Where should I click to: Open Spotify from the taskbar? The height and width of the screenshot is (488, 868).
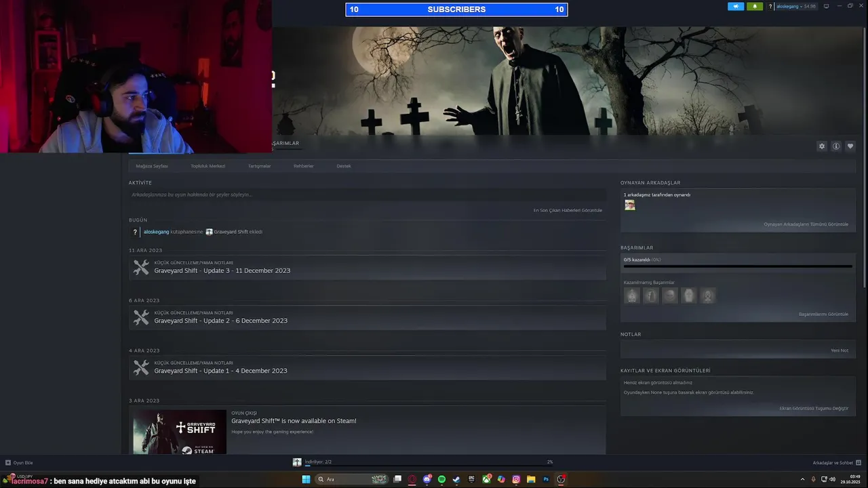tap(441, 479)
